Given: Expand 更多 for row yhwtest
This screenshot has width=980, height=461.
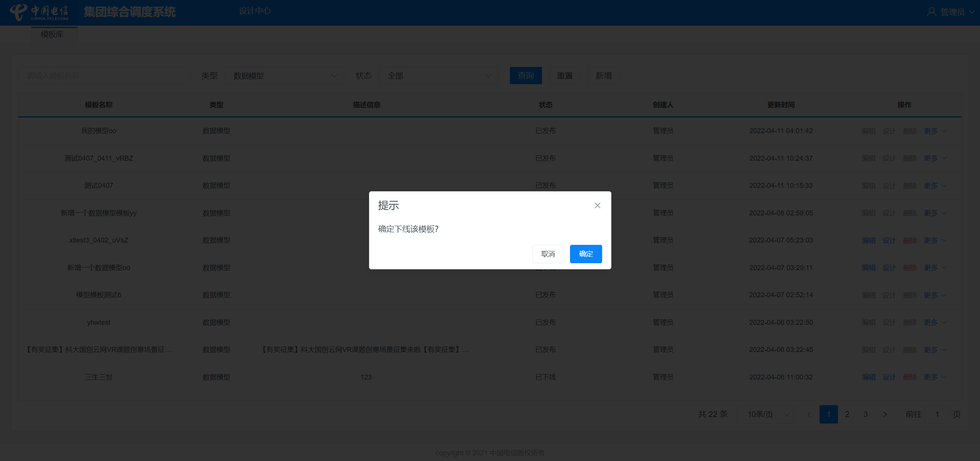Looking at the screenshot, I should tap(935, 323).
